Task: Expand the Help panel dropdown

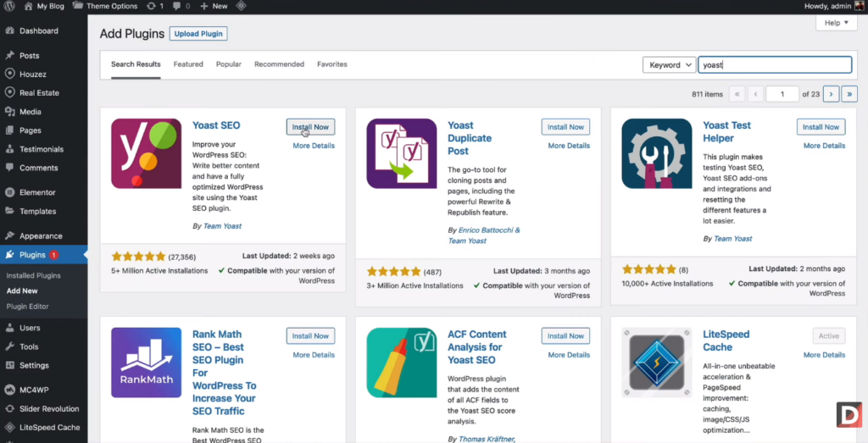Action: click(837, 23)
